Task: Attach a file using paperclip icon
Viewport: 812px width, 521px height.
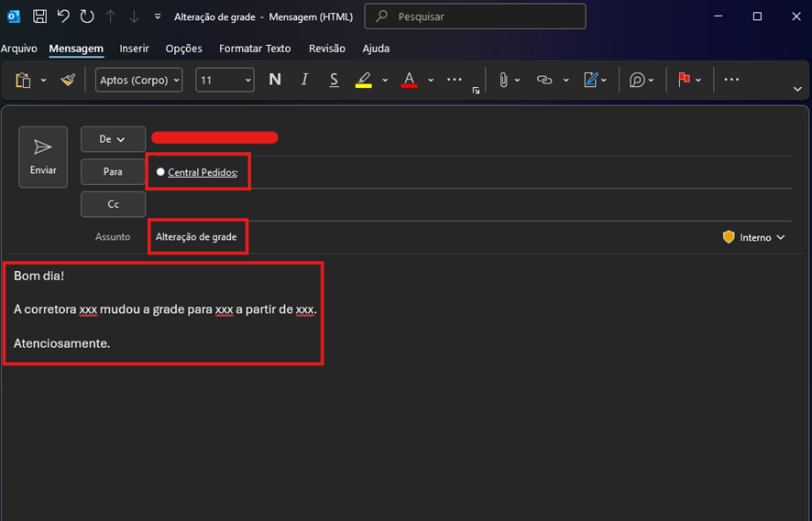Action: [x=503, y=81]
